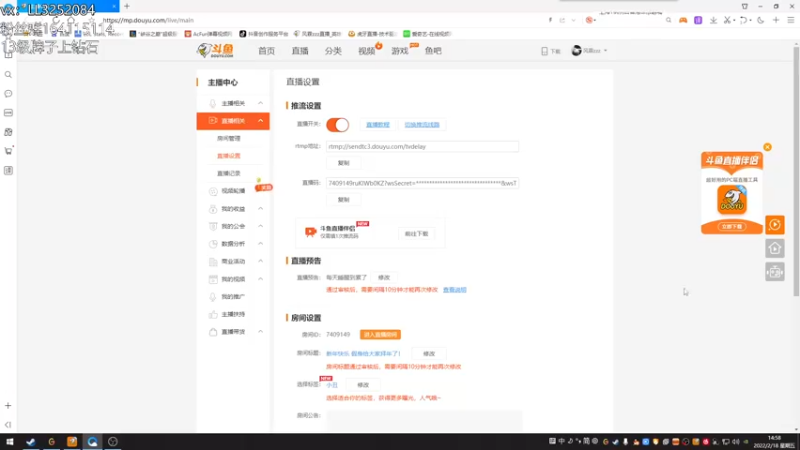Click the home floating button
This screenshot has height=450, width=800.
[775, 248]
